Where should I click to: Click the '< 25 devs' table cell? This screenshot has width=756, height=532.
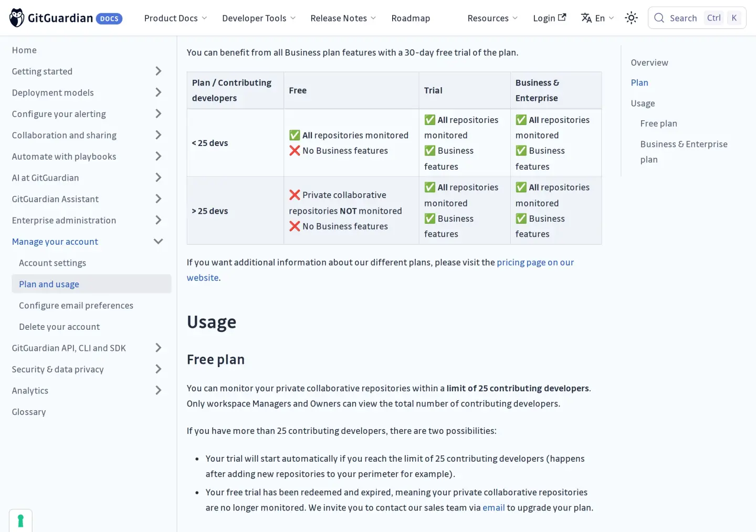click(235, 143)
